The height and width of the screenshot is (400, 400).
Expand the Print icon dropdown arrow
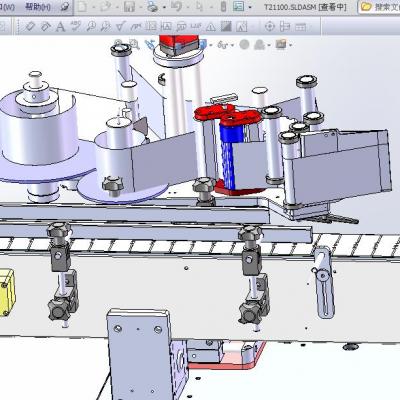[164, 7]
